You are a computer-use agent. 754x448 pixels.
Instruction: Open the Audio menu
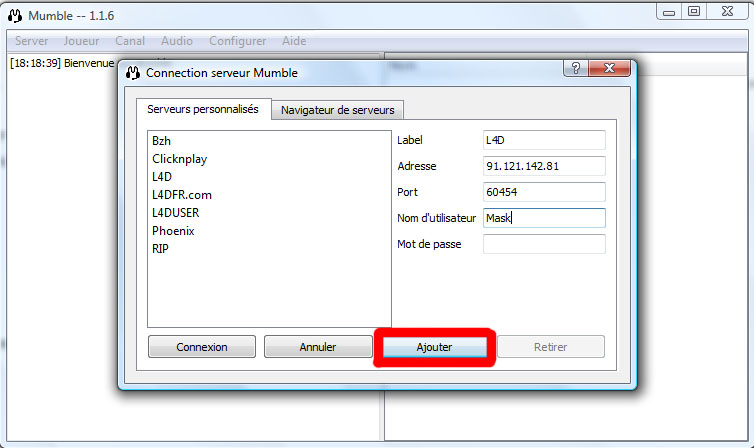pos(176,41)
